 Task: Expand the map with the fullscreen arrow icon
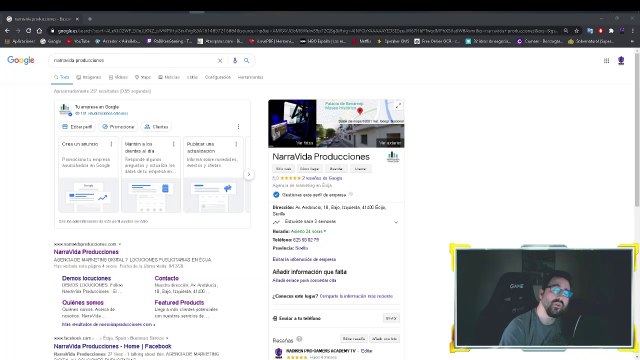[398, 105]
